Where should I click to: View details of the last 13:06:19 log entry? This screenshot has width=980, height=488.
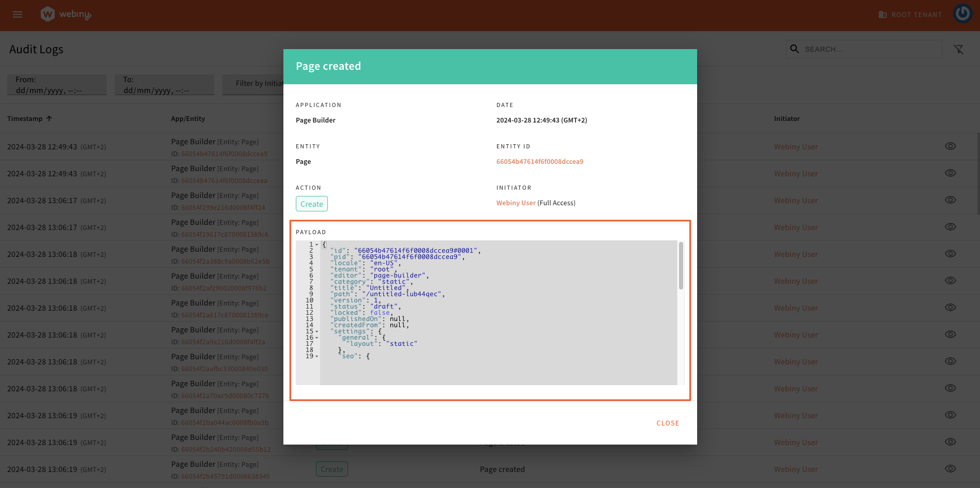(950, 469)
